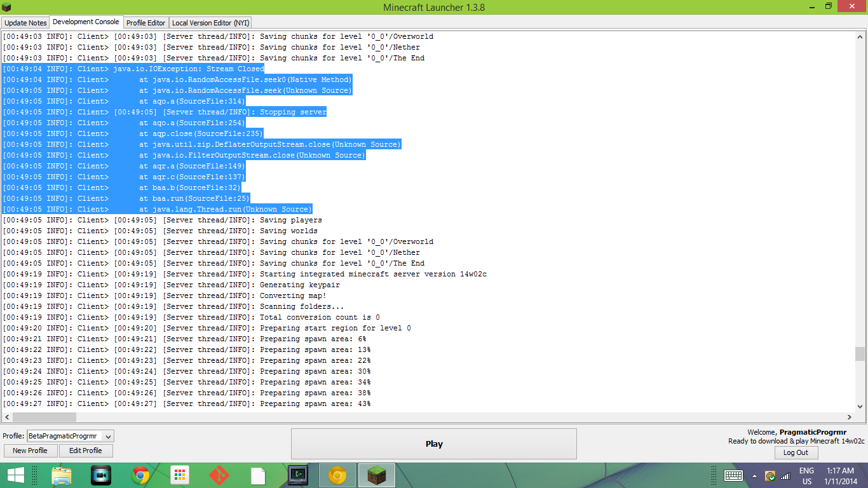The image size is (868, 488).
Task: Click the 'Saving worlds' log line
Action: [160, 231]
